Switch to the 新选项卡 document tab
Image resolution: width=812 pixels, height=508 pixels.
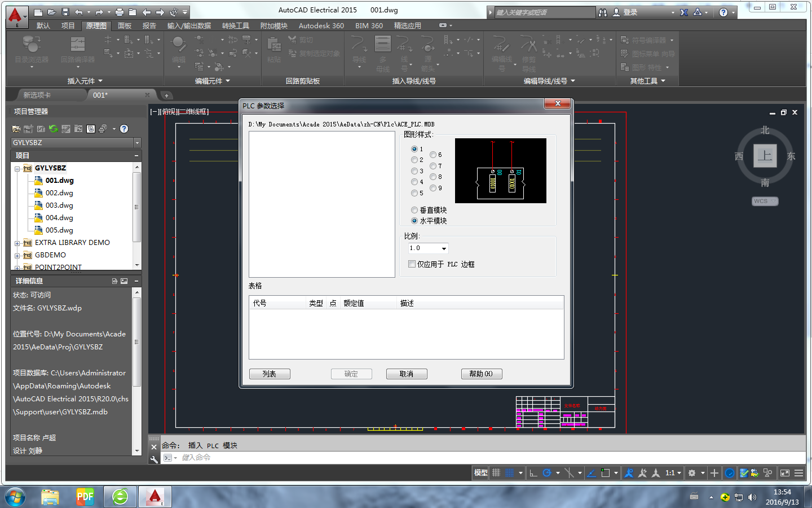[x=37, y=95]
